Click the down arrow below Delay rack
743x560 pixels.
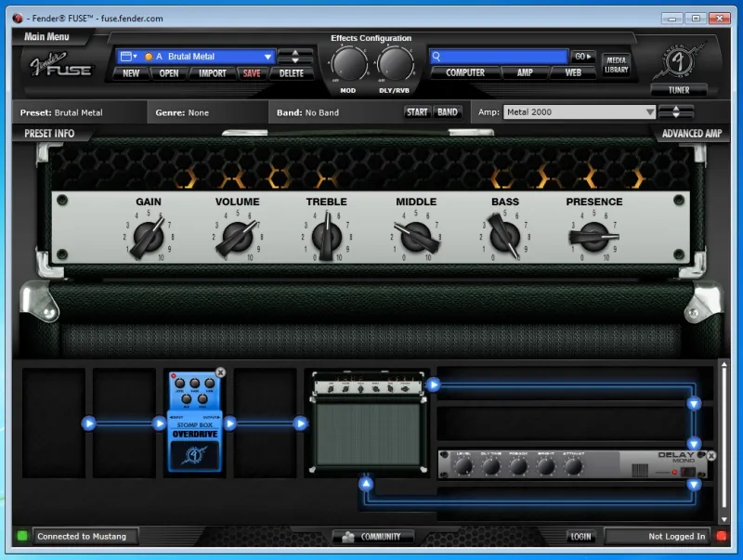(x=694, y=484)
